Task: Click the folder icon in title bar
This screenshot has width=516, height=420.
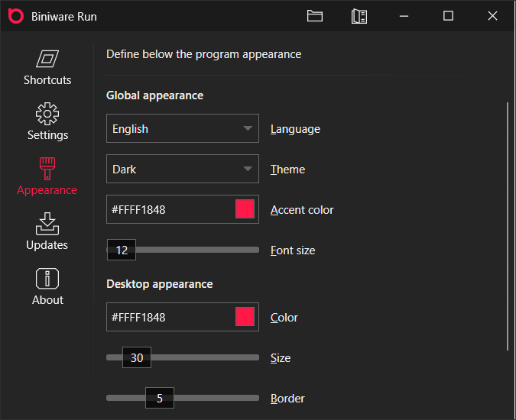Action: coord(315,16)
